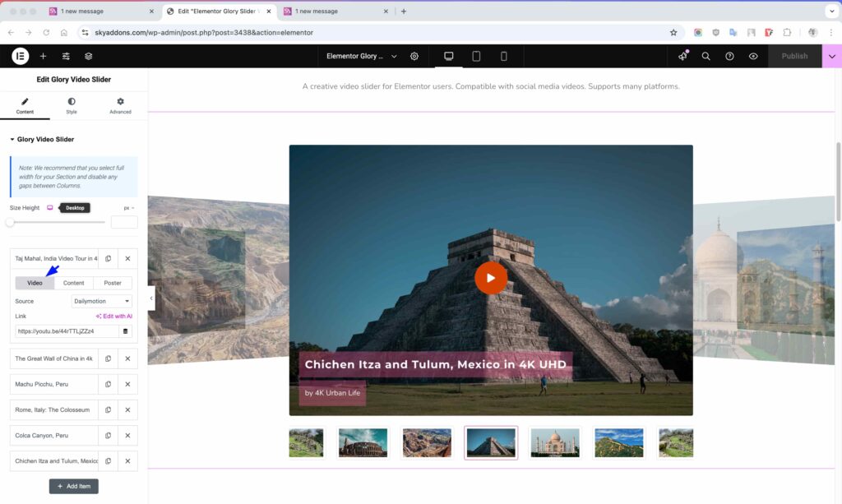The height and width of the screenshot is (504, 842).
Task: Select the Colca Canyon thumbnail
Action: click(x=427, y=443)
